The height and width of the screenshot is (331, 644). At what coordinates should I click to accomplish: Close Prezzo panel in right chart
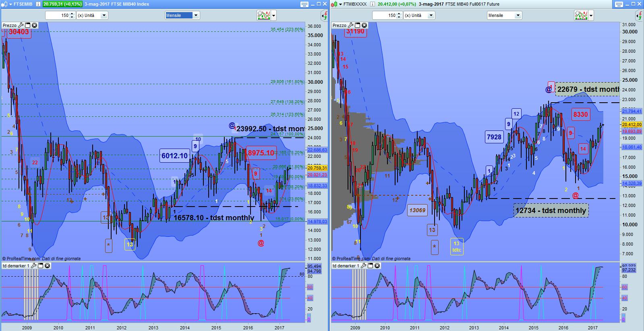tap(364, 25)
